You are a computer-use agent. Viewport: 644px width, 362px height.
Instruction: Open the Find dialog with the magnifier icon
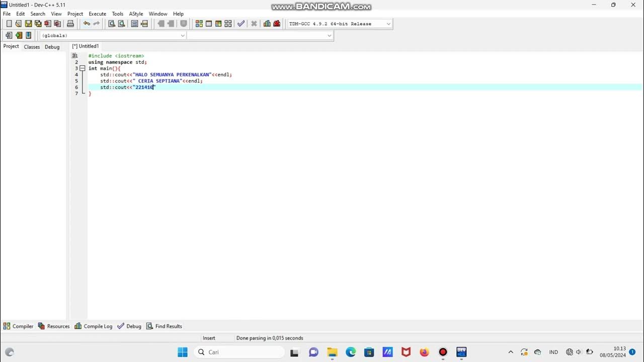(x=112, y=24)
